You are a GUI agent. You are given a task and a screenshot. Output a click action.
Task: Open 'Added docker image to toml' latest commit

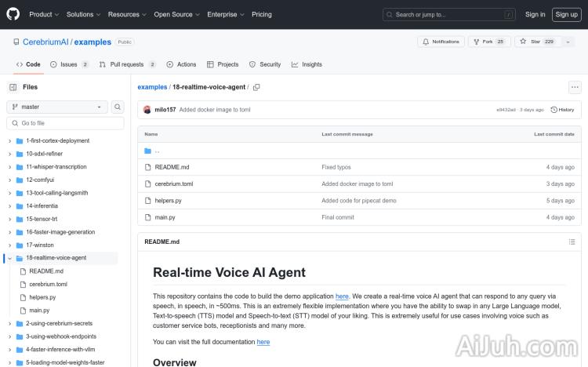[215, 110]
